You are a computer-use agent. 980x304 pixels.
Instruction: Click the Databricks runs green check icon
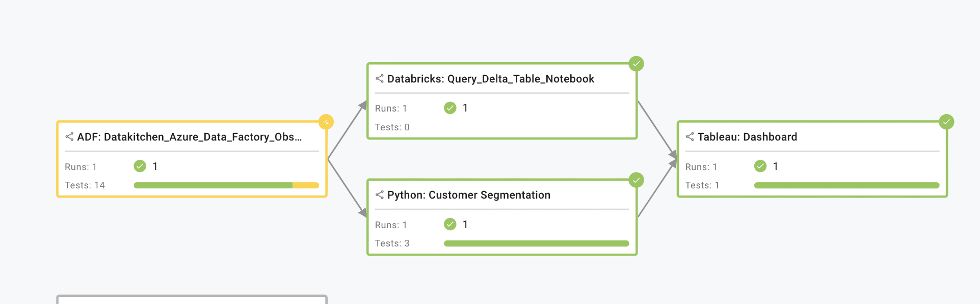450,108
